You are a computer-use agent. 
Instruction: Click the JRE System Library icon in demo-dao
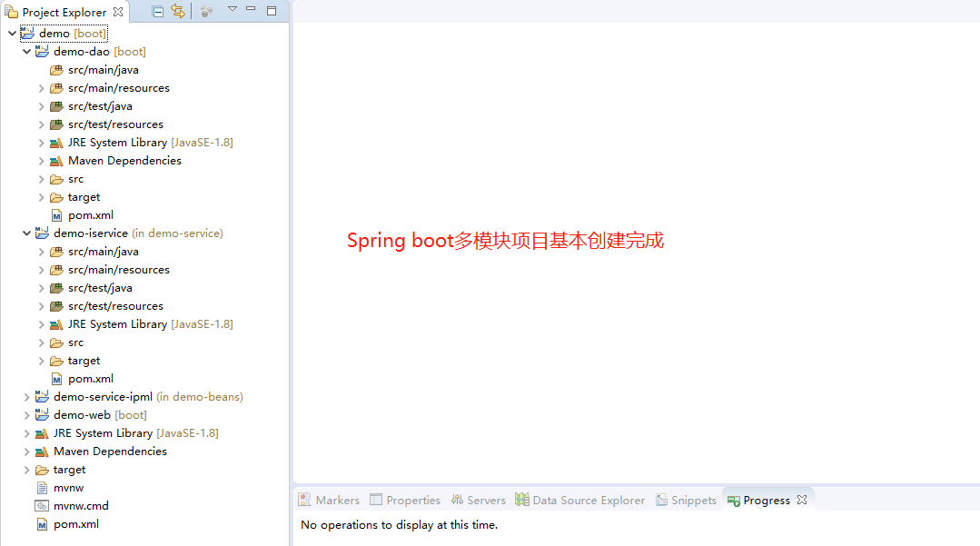pos(56,143)
